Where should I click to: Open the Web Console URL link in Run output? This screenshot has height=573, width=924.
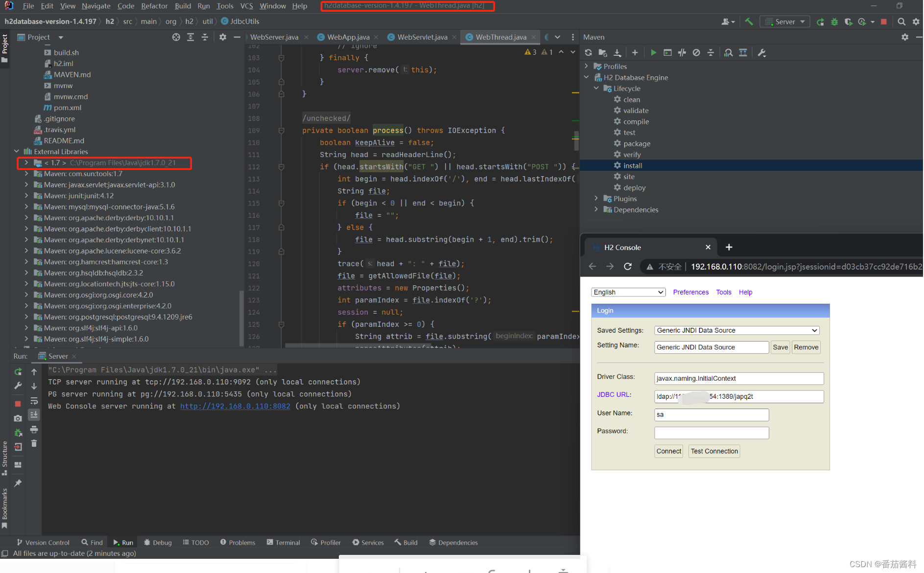(x=235, y=406)
